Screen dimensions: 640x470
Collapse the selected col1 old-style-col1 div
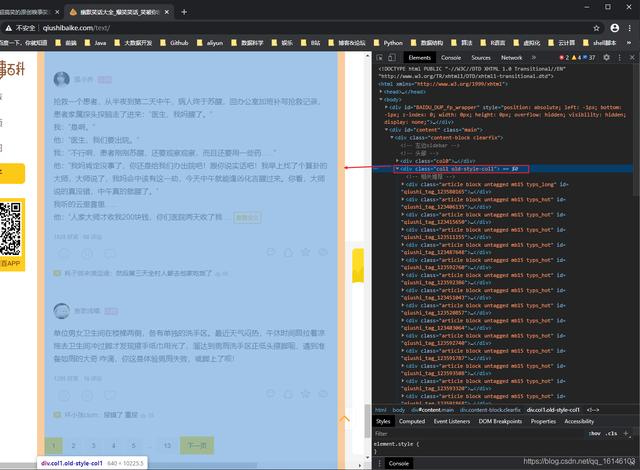[x=397, y=168]
